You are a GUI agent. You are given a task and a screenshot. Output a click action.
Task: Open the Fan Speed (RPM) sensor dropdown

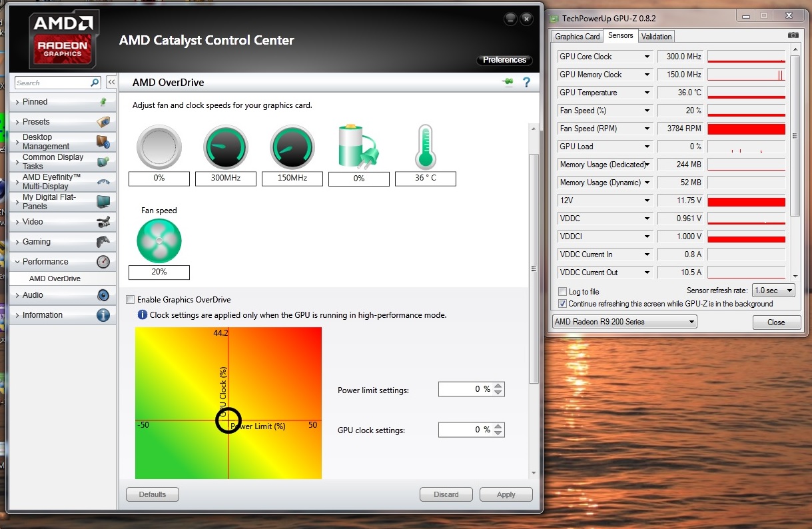pyautogui.click(x=646, y=129)
